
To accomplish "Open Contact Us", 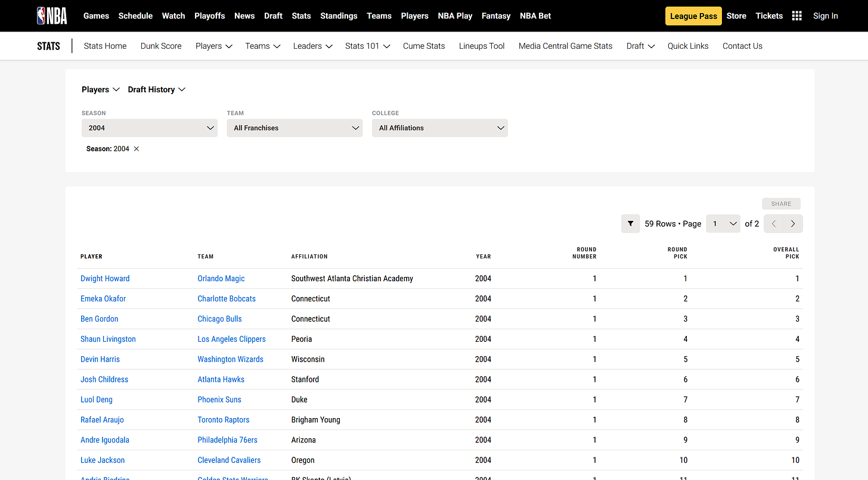I will click(x=742, y=46).
